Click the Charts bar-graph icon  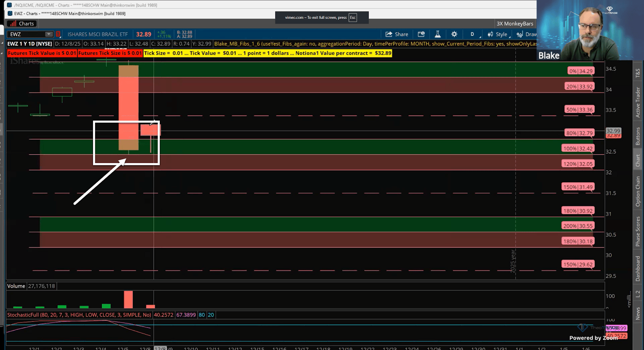[x=13, y=24]
